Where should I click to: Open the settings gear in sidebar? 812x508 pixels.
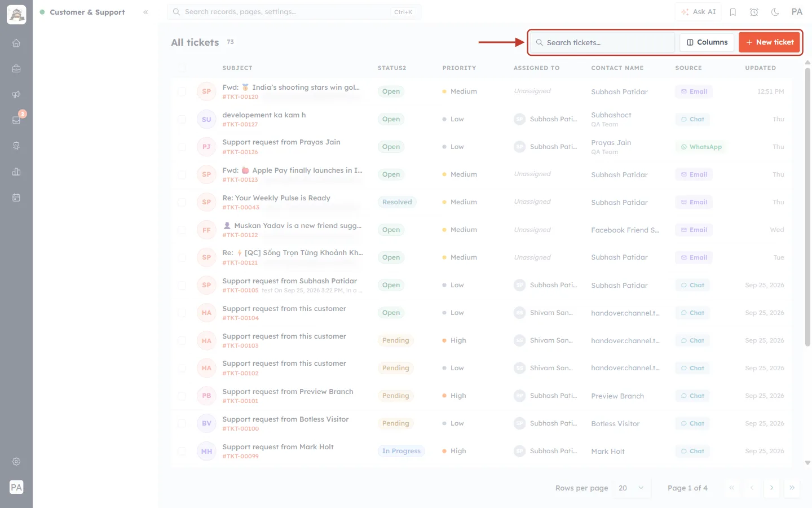pyautogui.click(x=16, y=461)
